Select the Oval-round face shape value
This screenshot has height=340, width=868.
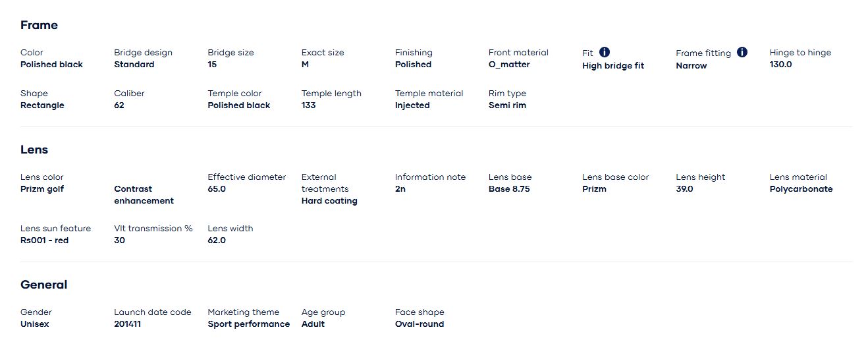click(x=420, y=324)
